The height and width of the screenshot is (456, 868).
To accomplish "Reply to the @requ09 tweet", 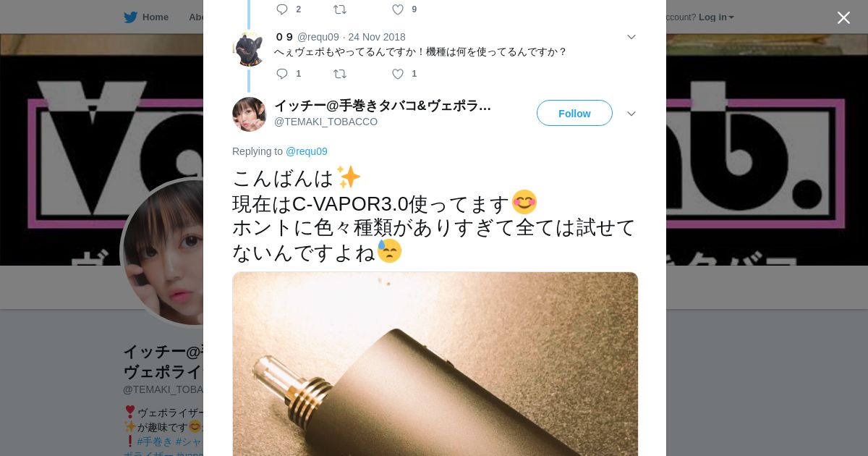I will point(282,74).
